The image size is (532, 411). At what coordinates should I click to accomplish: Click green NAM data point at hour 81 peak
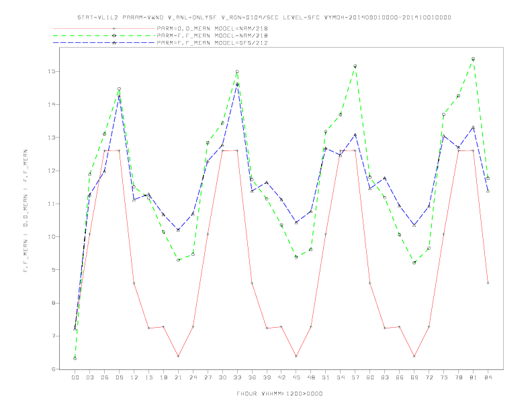473,59
